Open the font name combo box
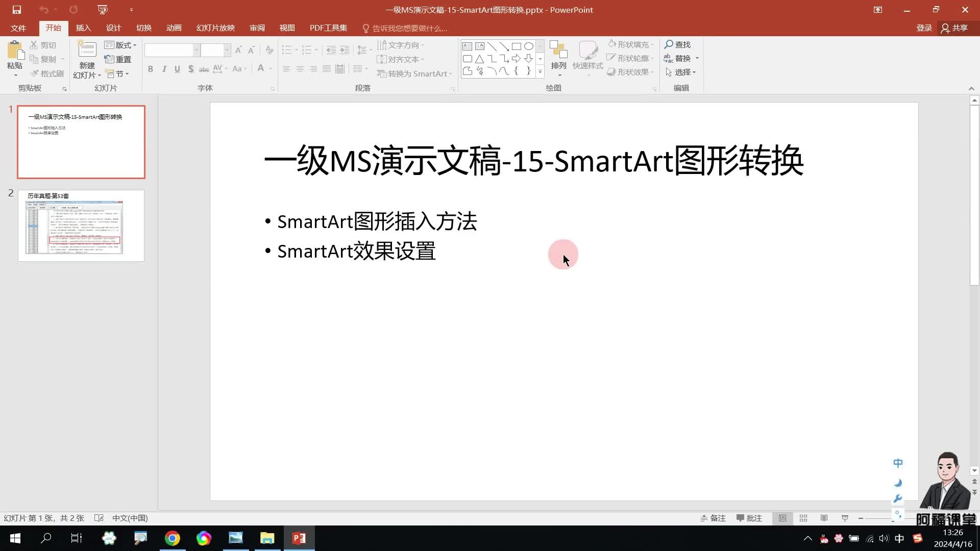This screenshot has height=551, width=980. click(x=172, y=50)
